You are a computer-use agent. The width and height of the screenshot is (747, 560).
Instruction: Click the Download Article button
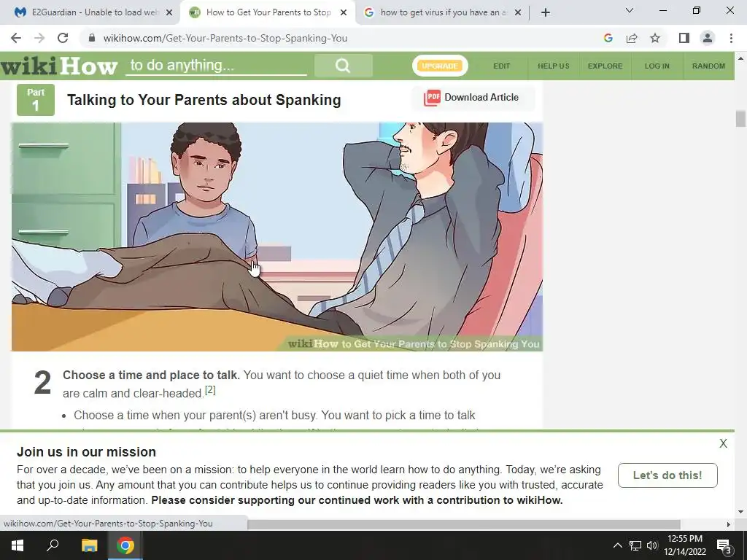click(472, 98)
